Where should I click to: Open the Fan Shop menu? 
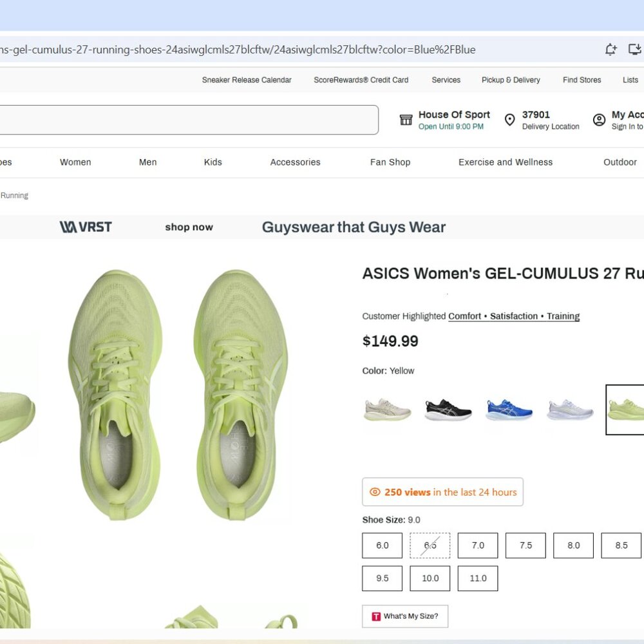point(390,162)
